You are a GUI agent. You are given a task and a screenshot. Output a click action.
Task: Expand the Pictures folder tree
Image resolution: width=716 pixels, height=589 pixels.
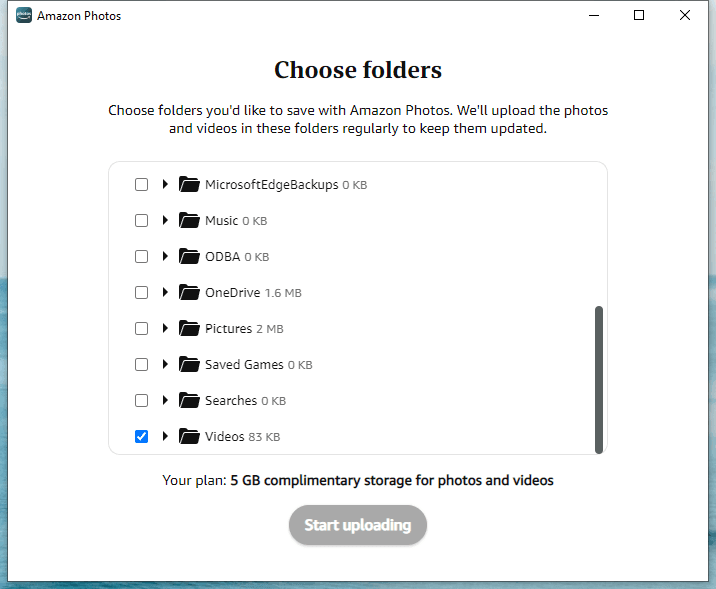165,328
